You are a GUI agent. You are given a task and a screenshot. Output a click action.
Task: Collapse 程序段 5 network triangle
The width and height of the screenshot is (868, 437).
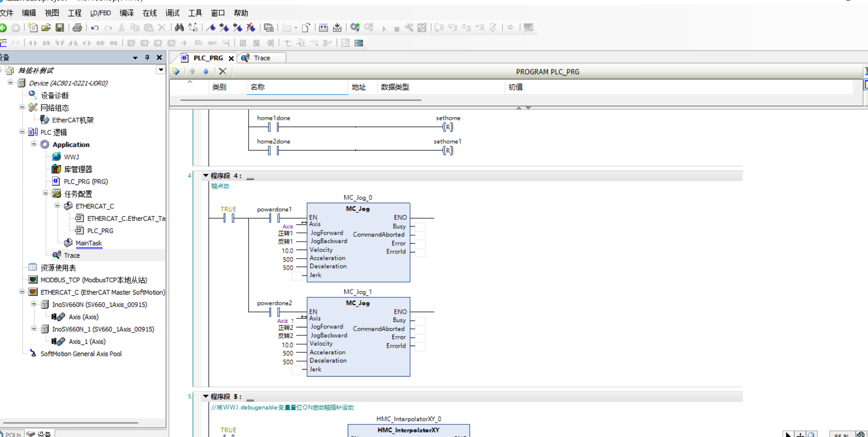click(x=206, y=396)
